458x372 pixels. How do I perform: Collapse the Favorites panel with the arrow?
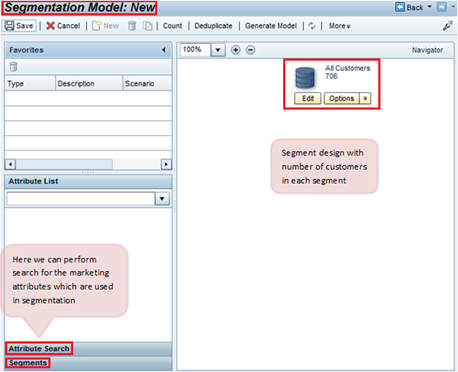164,50
